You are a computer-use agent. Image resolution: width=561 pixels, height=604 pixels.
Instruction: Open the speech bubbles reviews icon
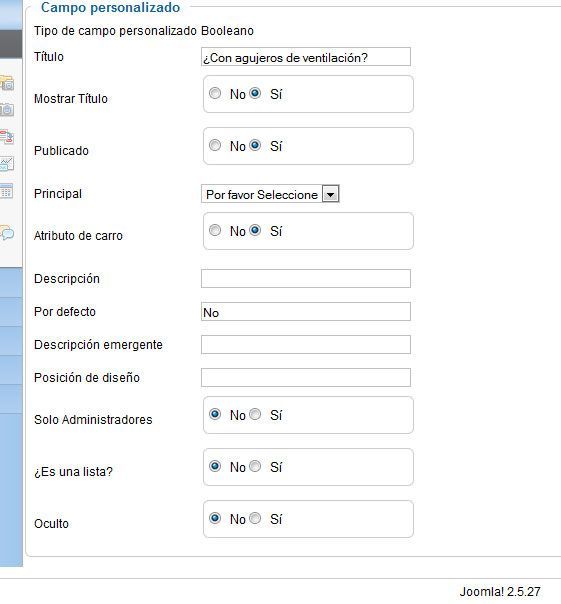7,233
